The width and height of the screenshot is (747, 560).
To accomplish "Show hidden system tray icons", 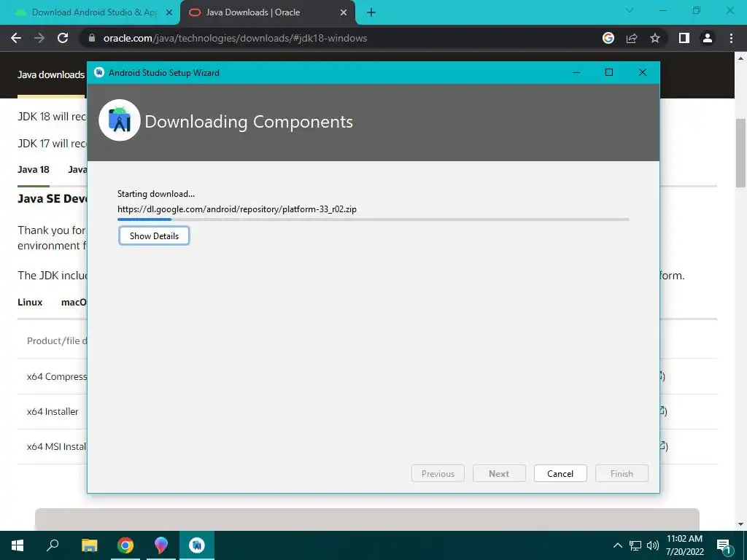I will [617, 545].
